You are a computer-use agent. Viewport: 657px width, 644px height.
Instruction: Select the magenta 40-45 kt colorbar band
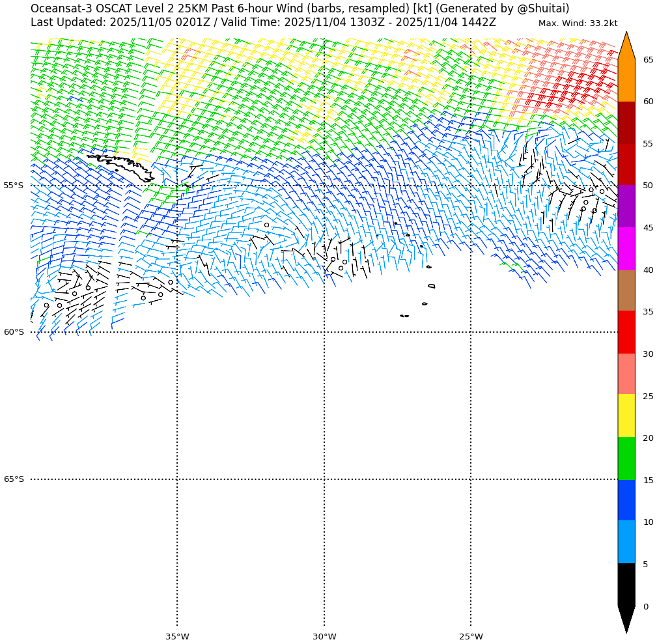[626, 248]
